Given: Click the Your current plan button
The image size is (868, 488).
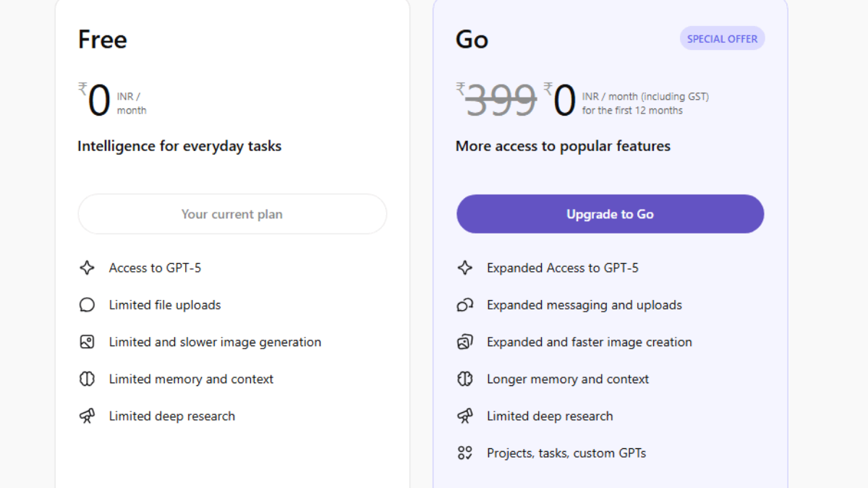Looking at the screenshot, I should 232,214.
